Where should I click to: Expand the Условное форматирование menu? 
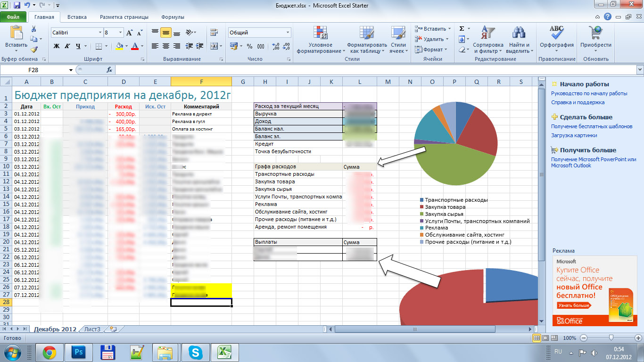(x=321, y=39)
